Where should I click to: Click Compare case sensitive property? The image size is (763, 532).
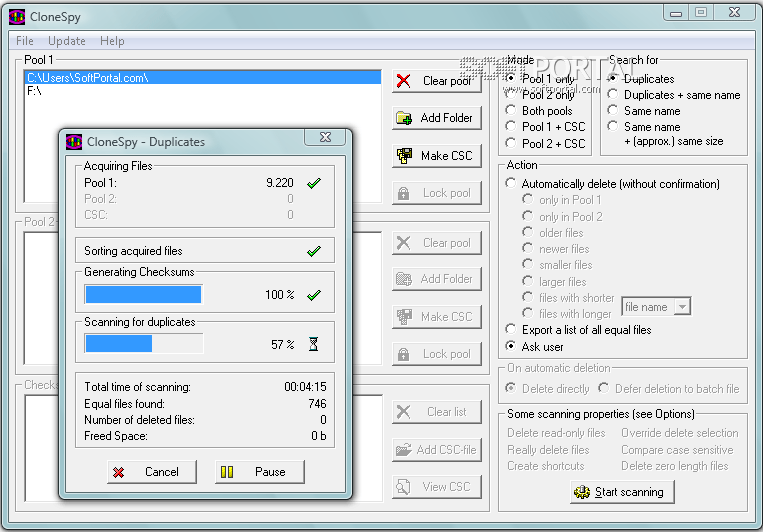677,450
